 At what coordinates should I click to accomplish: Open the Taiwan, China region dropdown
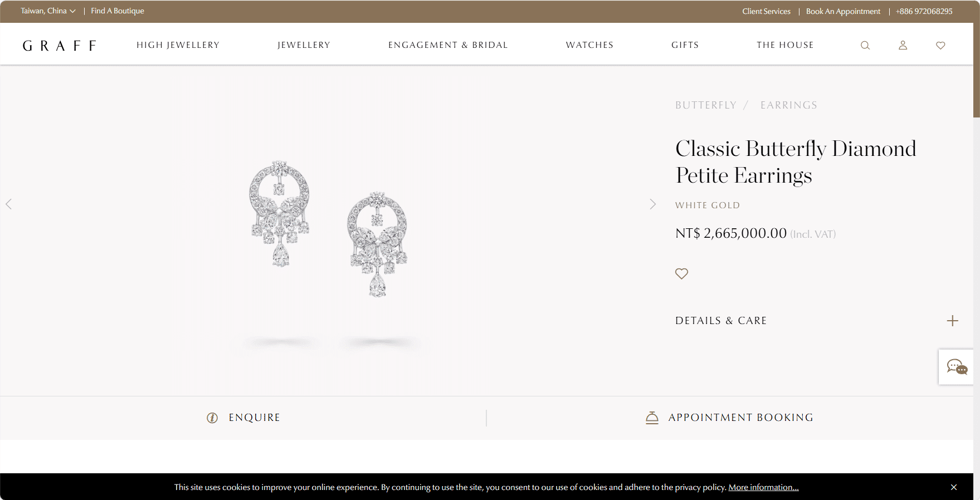(x=48, y=11)
